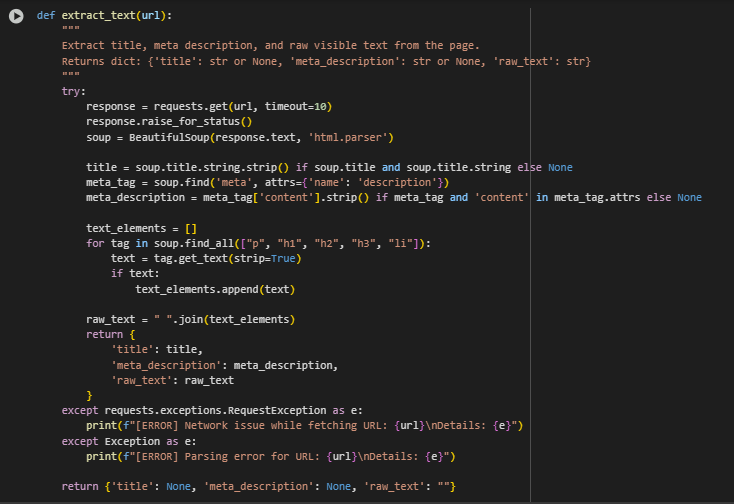Screen dimensions: 734x504
Task: Click the 'description' string in attrs
Action: point(397,182)
